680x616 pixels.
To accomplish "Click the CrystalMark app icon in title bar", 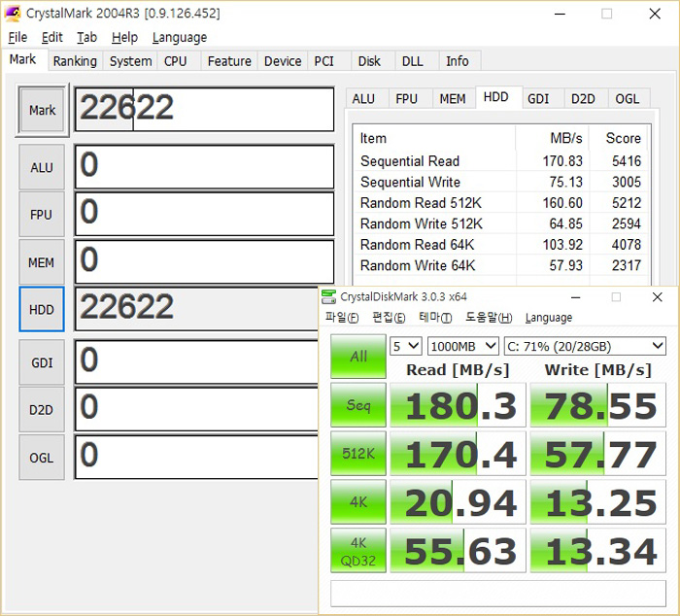I will 12,13.
